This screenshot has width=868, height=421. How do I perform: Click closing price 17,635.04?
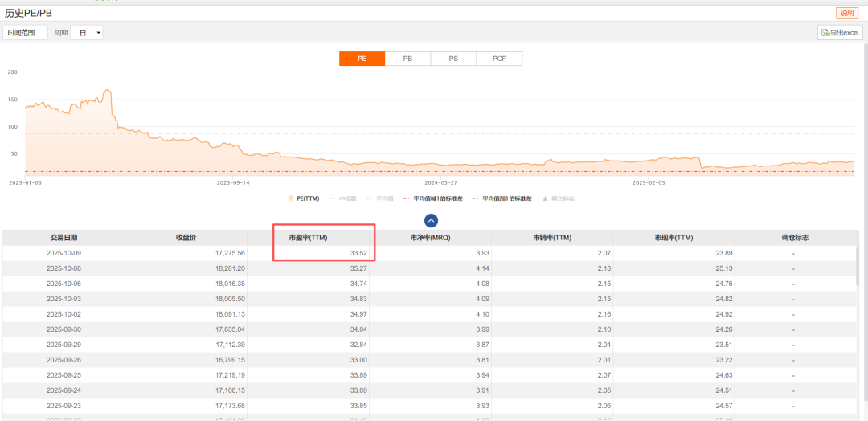coord(231,329)
